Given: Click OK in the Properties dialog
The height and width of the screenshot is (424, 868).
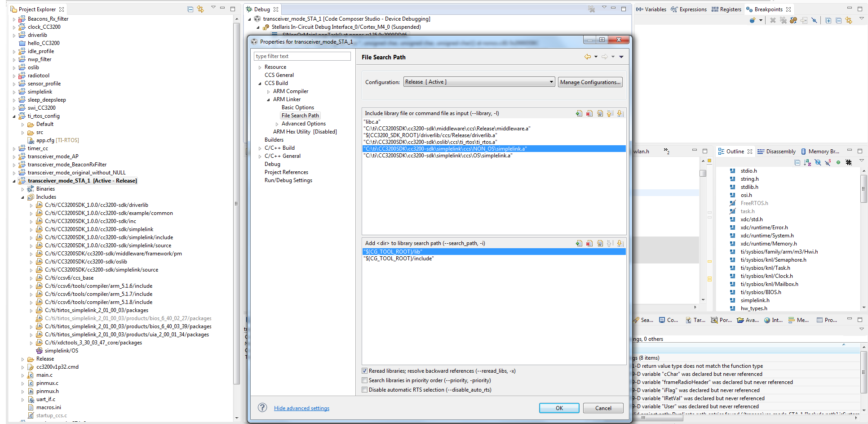Looking at the screenshot, I should (x=559, y=408).
